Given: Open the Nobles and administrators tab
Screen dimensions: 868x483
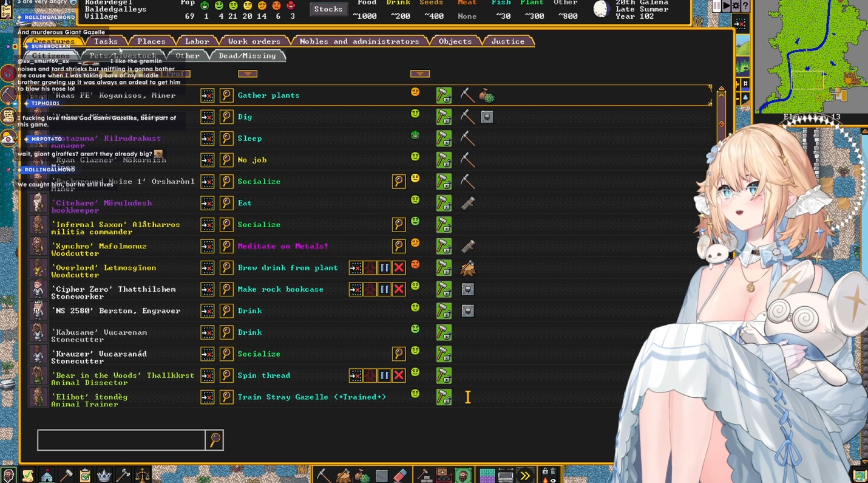Looking at the screenshot, I should click(359, 41).
